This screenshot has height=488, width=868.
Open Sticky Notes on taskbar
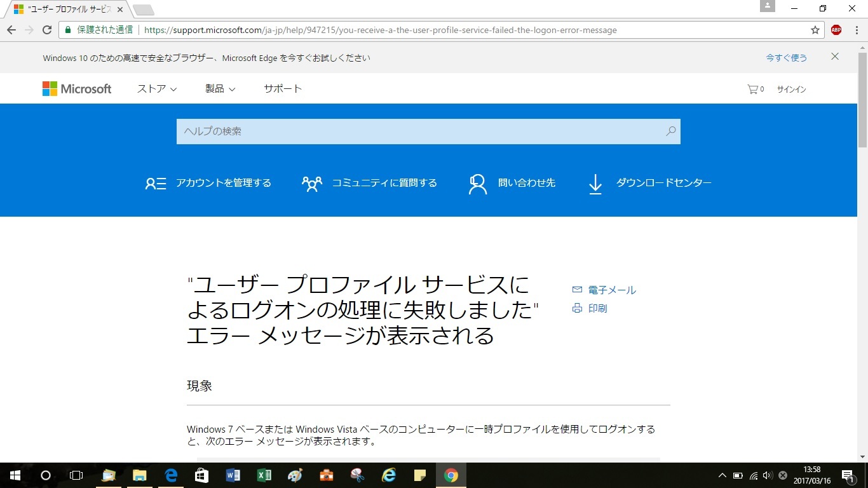419,475
